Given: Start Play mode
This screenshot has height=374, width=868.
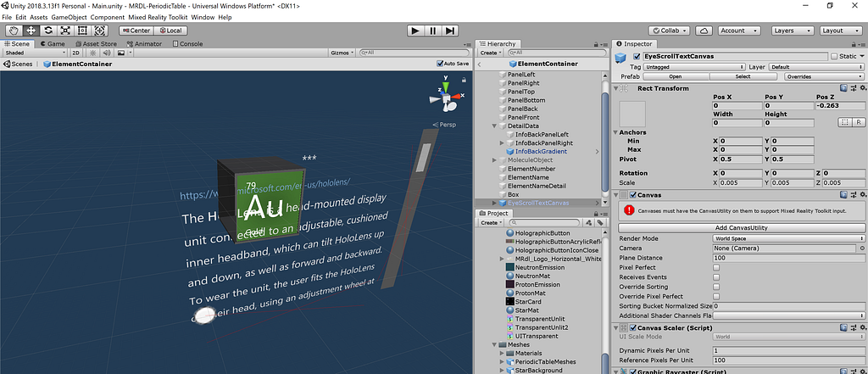Looking at the screenshot, I should pyautogui.click(x=415, y=31).
